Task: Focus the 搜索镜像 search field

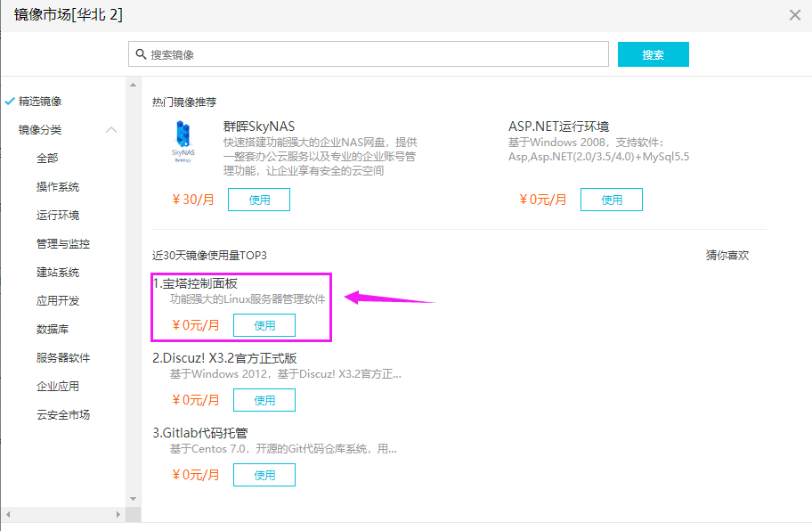Action: tap(369, 53)
